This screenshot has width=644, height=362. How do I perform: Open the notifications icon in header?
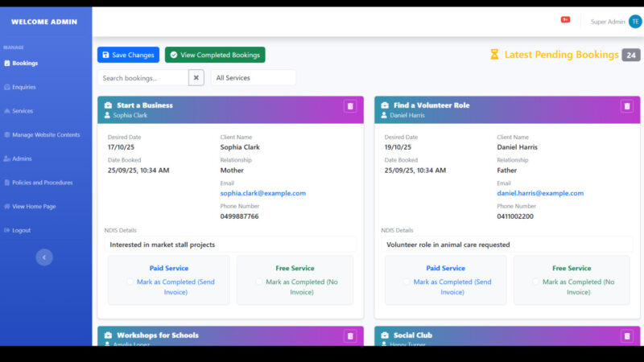[565, 20]
